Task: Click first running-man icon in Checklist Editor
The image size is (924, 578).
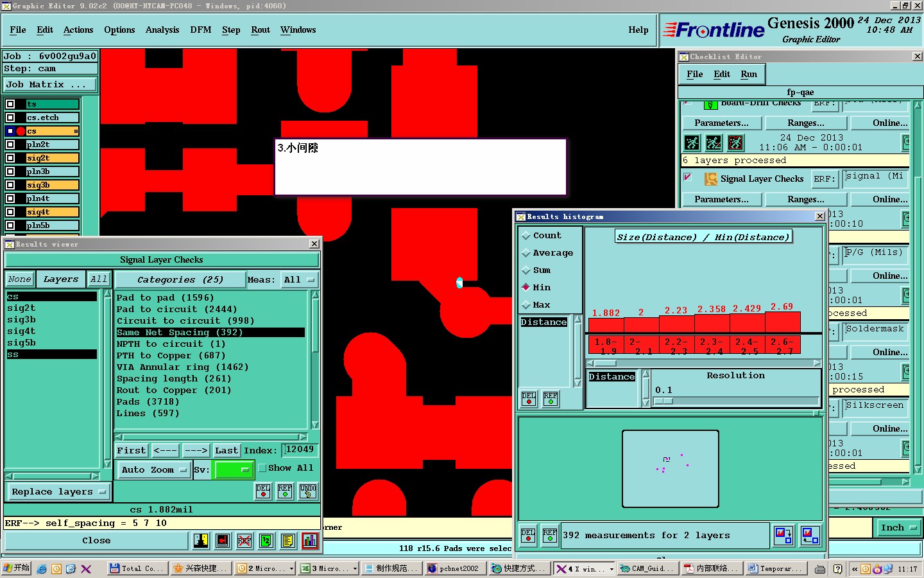Action: pyautogui.click(x=692, y=143)
